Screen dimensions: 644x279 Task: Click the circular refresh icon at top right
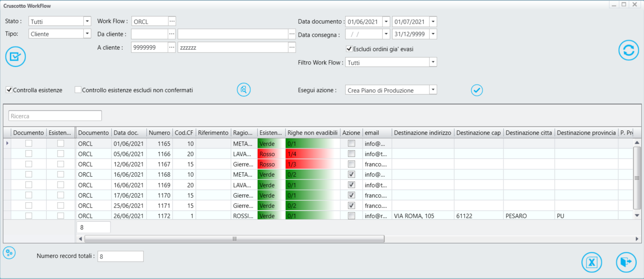point(628,51)
